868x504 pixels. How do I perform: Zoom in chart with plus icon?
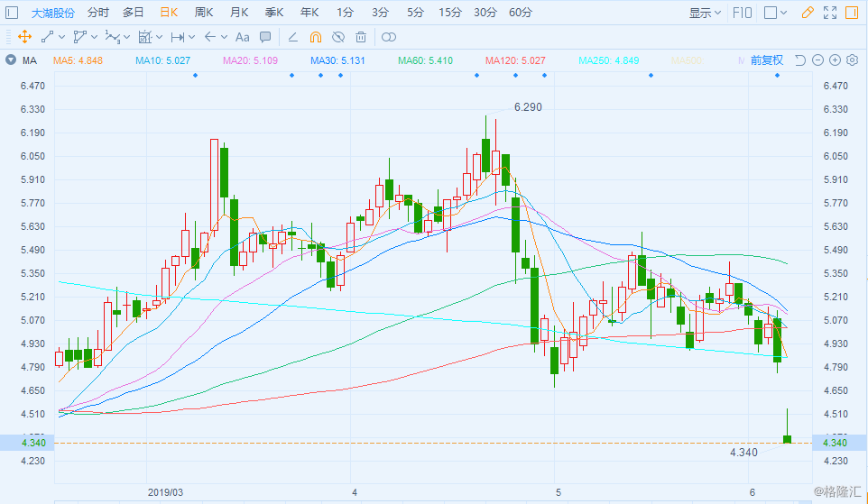click(x=835, y=60)
